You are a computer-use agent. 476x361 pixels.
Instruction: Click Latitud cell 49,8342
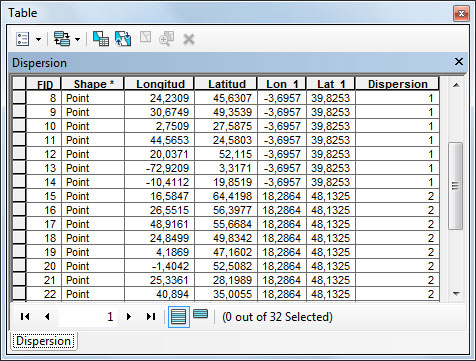tap(226, 238)
